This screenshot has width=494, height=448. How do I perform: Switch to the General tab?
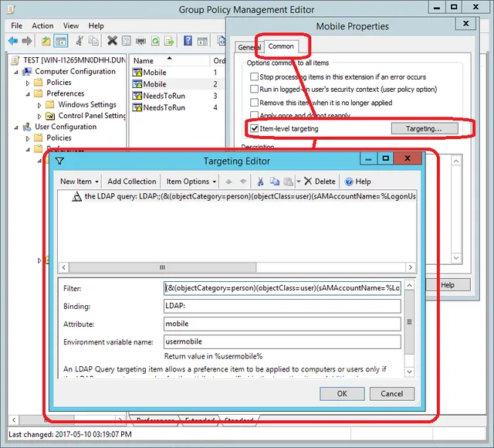[x=249, y=47]
